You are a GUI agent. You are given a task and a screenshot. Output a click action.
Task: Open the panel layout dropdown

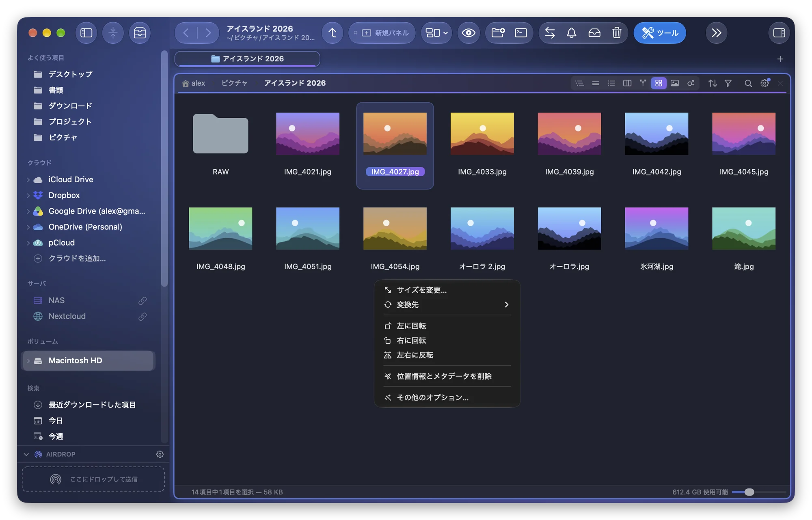click(436, 33)
